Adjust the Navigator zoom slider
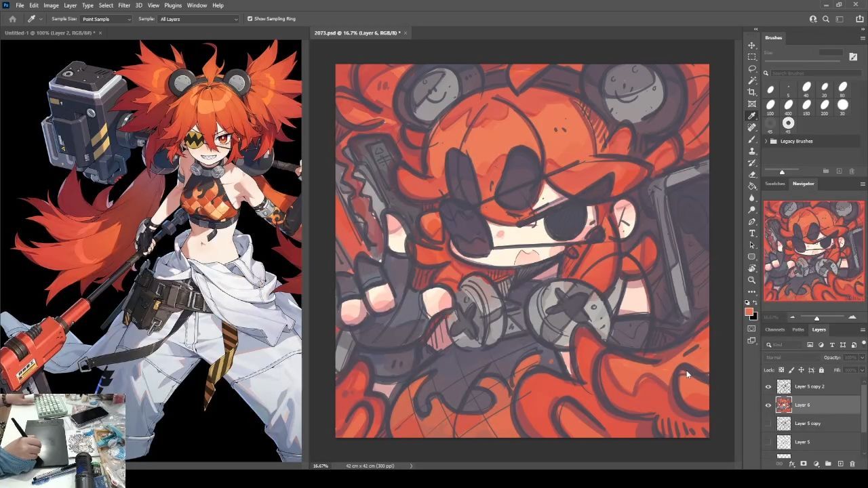The image size is (868, 488). pos(816,318)
